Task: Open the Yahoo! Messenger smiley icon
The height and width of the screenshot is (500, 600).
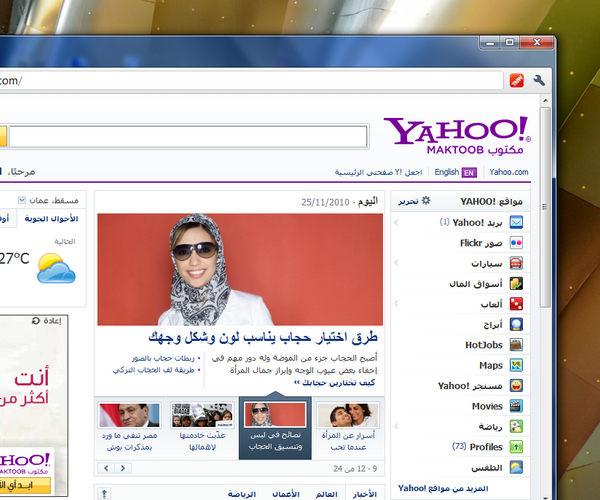Action: 516,386
